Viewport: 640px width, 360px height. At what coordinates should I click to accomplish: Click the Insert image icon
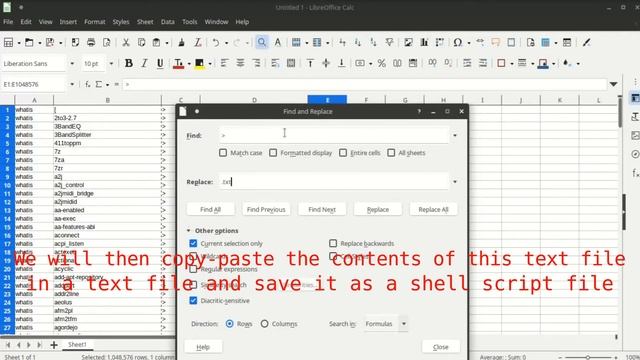click(x=408, y=42)
